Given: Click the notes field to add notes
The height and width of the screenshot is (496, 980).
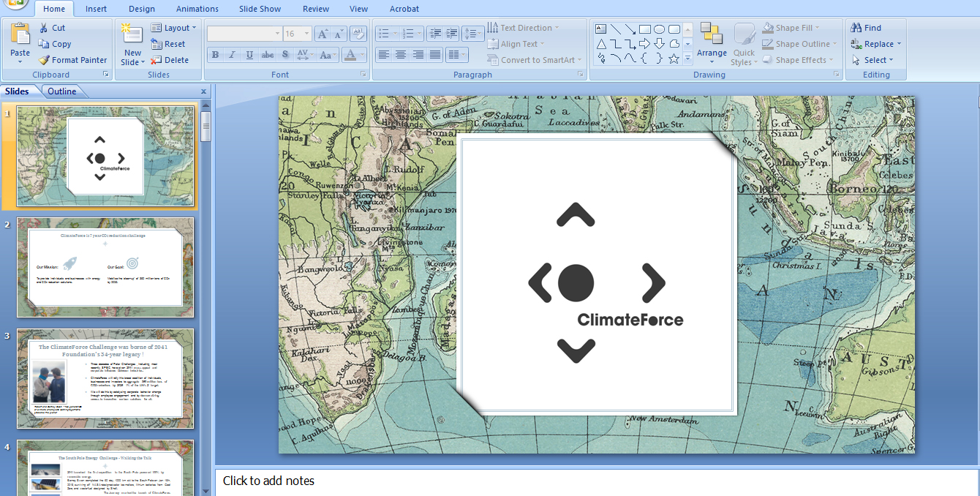Looking at the screenshot, I should [x=597, y=481].
